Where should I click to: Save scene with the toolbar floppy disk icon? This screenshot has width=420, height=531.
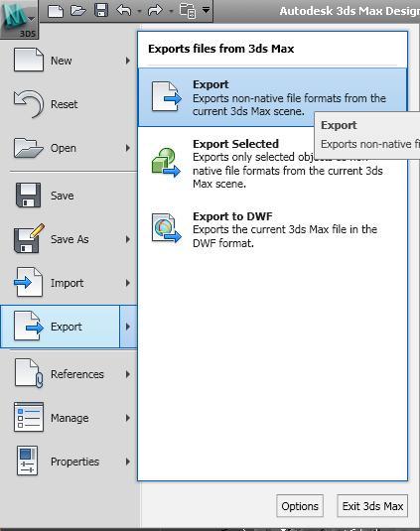point(101,10)
